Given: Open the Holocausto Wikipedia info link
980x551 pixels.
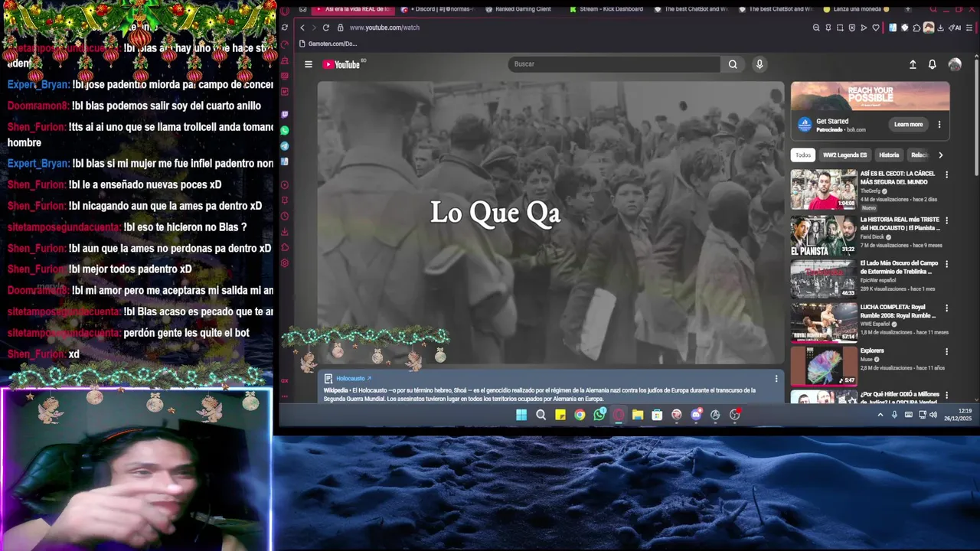Looking at the screenshot, I should coord(353,379).
